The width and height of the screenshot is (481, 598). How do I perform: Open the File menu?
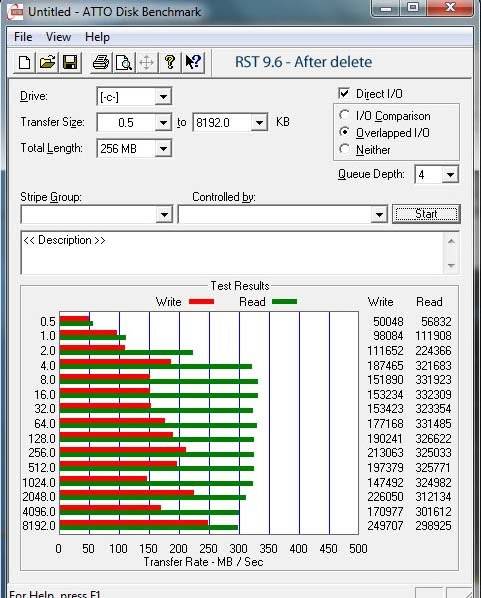23,37
